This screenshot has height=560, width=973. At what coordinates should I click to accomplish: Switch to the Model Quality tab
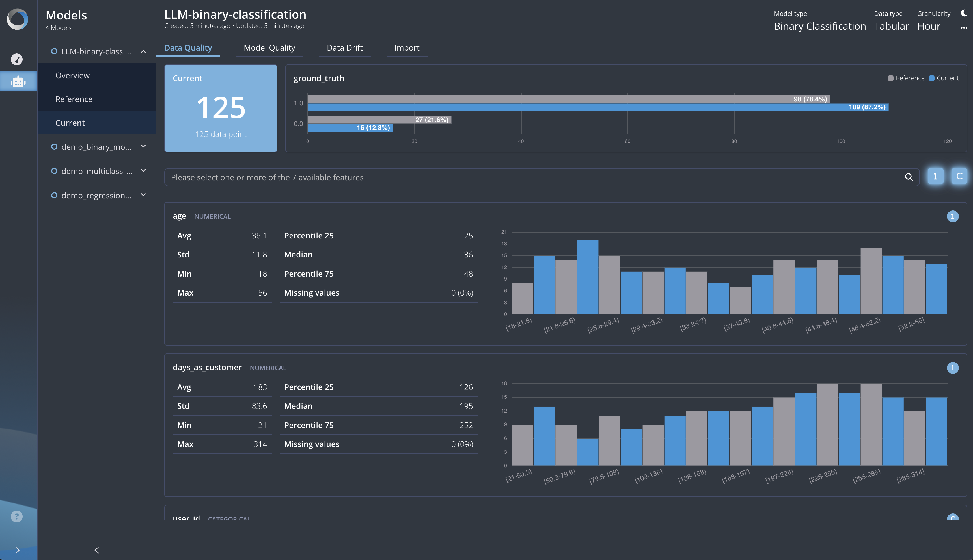tap(269, 48)
